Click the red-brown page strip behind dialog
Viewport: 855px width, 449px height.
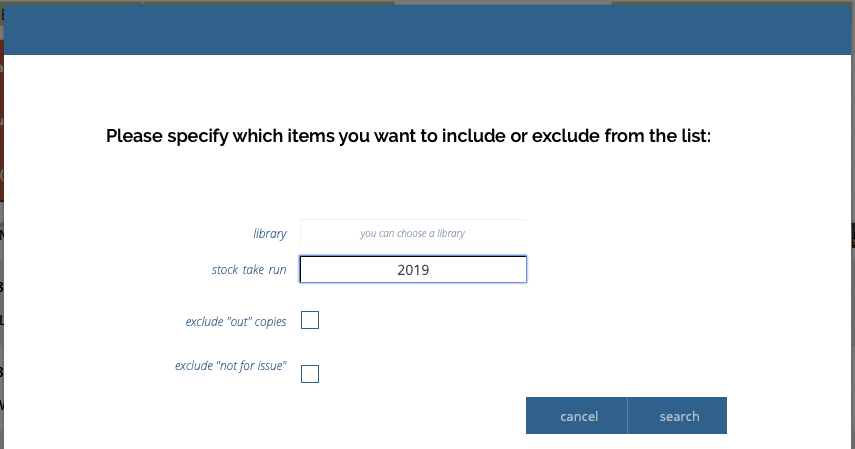2,130
